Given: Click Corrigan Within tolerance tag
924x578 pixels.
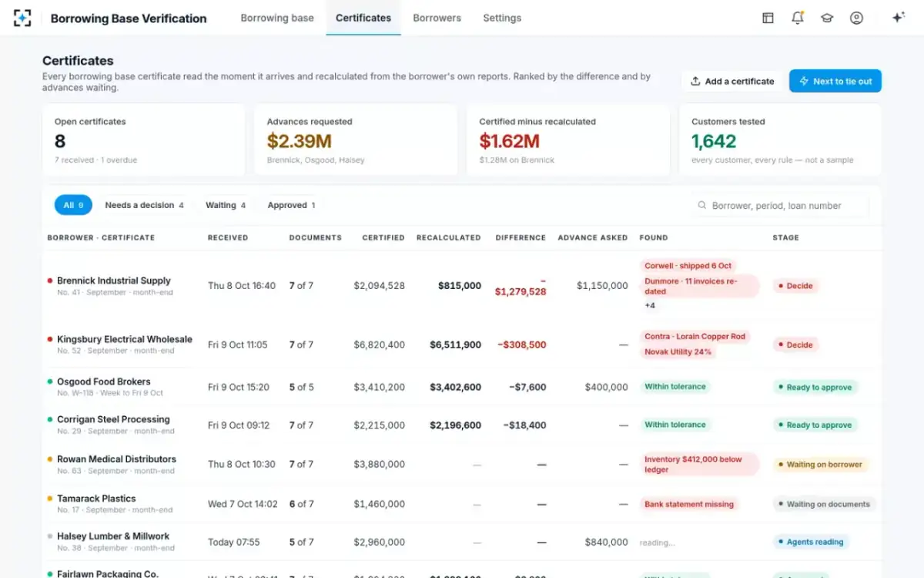Looking at the screenshot, I should (675, 425).
